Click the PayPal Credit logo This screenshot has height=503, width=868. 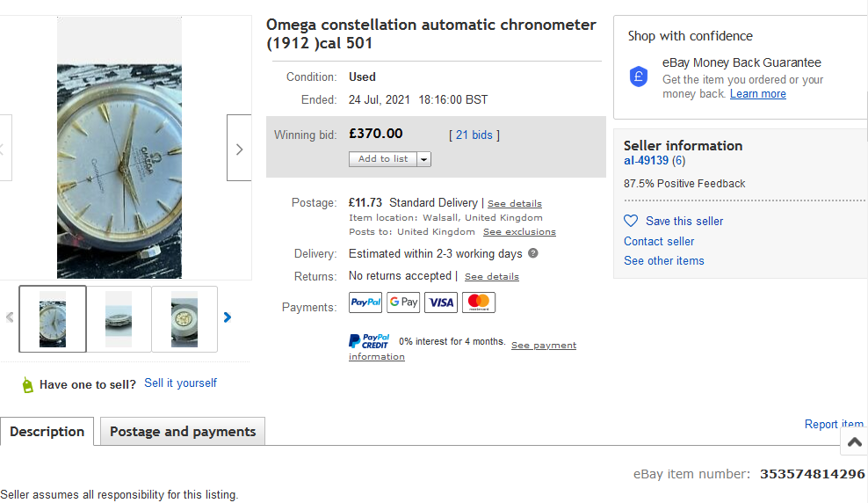(369, 341)
